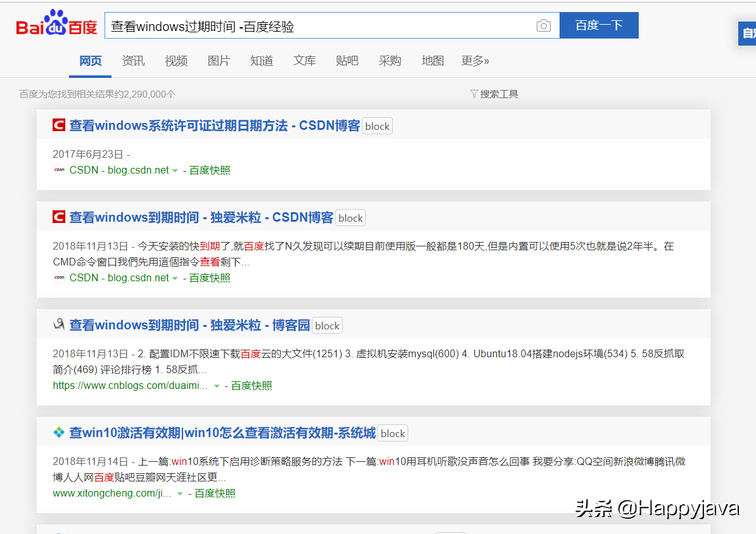Open camera image search in search box

[x=543, y=25]
